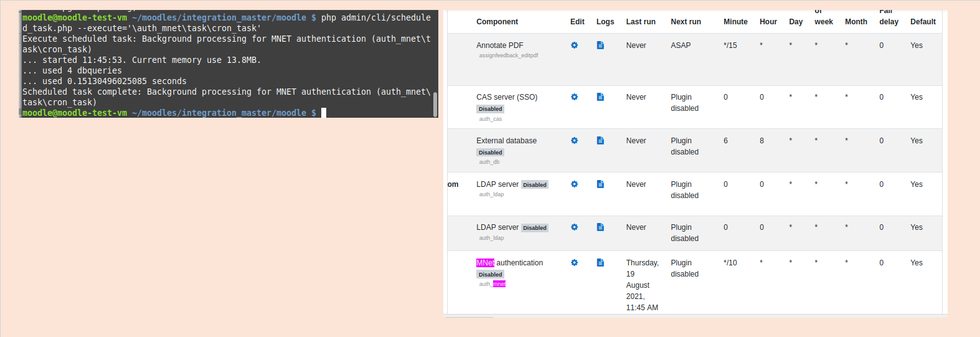The height and width of the screenshot is (337, 980).
Task: Click the */10 minute value for MNet
Action: (730, 263)
